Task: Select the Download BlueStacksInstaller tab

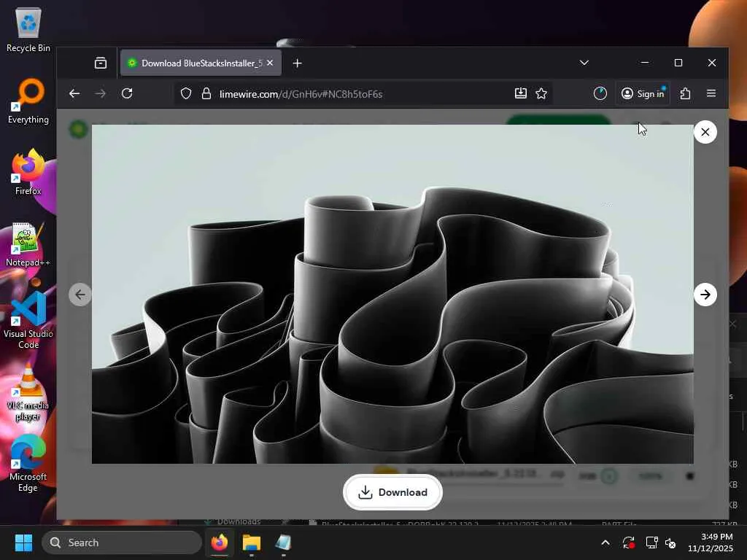Action: 193,63
